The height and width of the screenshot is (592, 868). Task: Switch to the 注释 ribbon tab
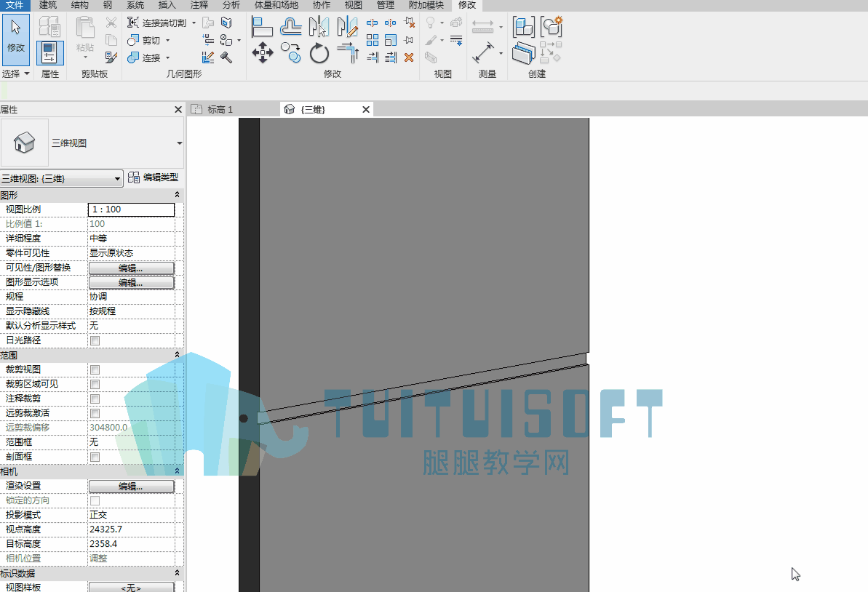pyautogui.click(x=199, y=5)
